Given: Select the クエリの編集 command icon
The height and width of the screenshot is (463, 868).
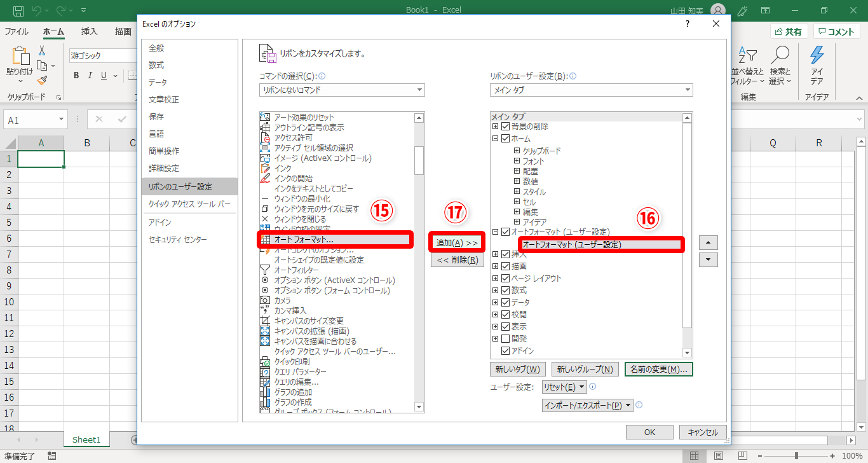Looking at the screenshot, I should 266,382.
